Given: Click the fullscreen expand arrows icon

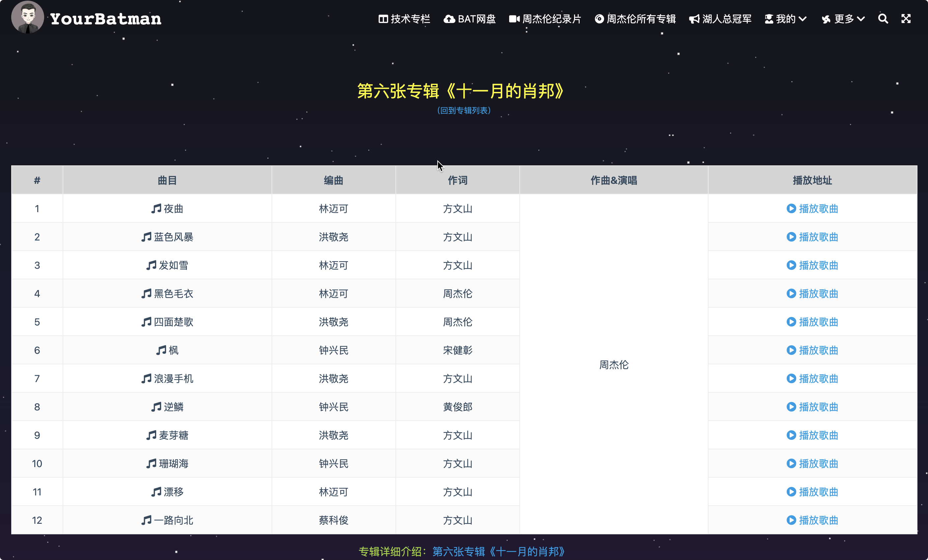Looking at the screenshot, I should pyautogui.click(x=906, y=19).
